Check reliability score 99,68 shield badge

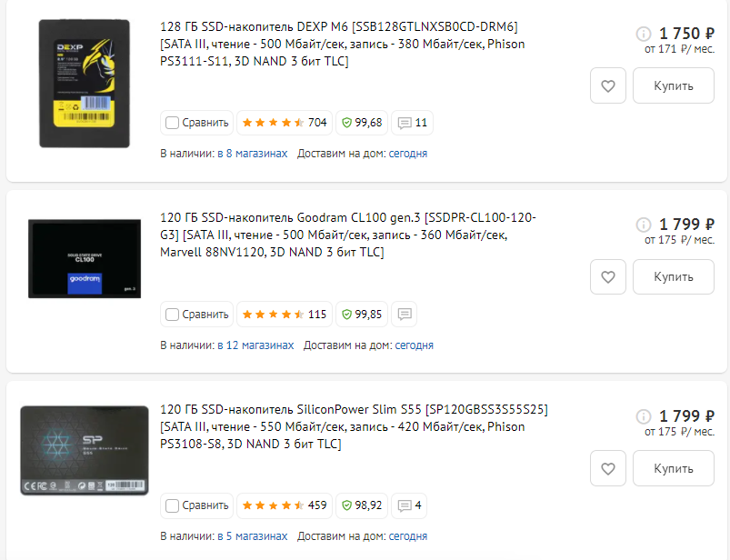pos(362,123)
